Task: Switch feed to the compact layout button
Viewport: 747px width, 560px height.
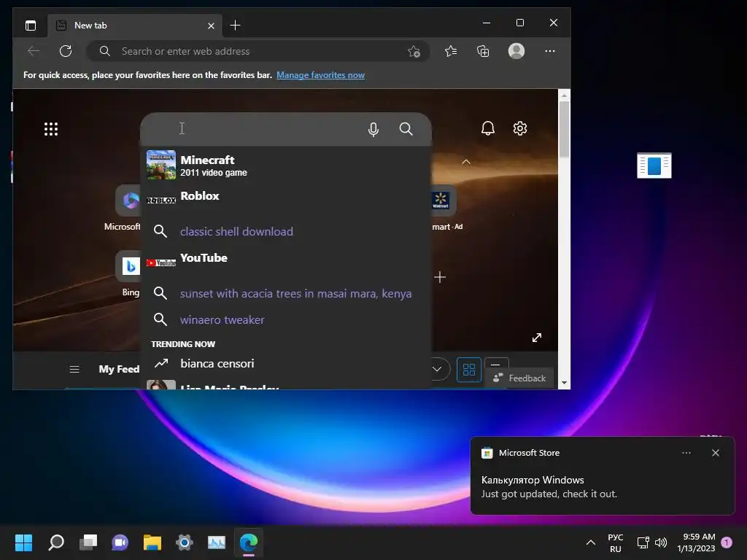Action: click(x=496, y=364)
